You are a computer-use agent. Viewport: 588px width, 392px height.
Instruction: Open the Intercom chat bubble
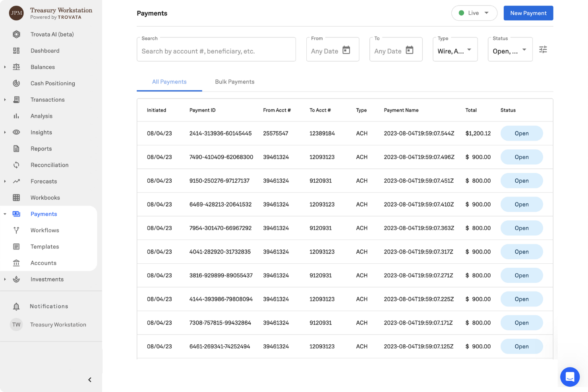(570, 377)
